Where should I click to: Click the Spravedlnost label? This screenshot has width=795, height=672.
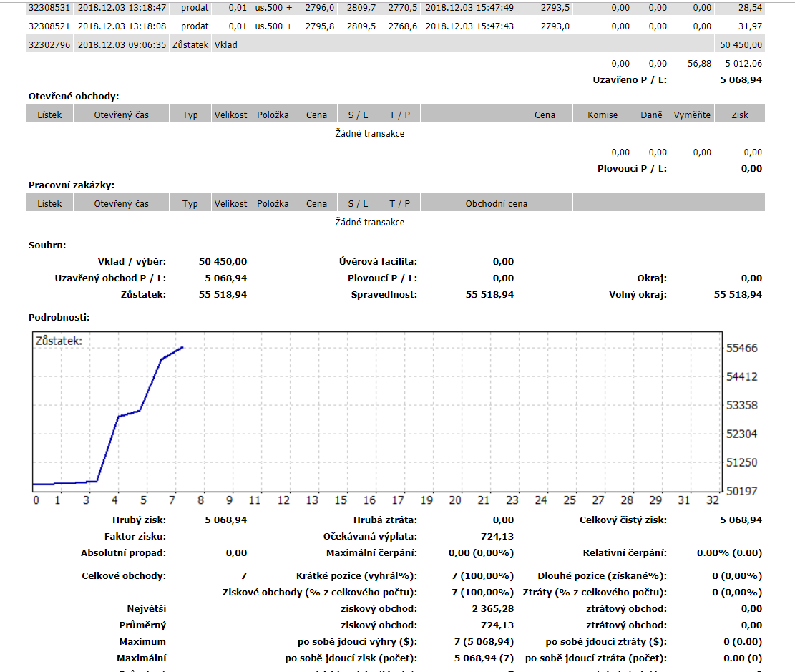384,295
